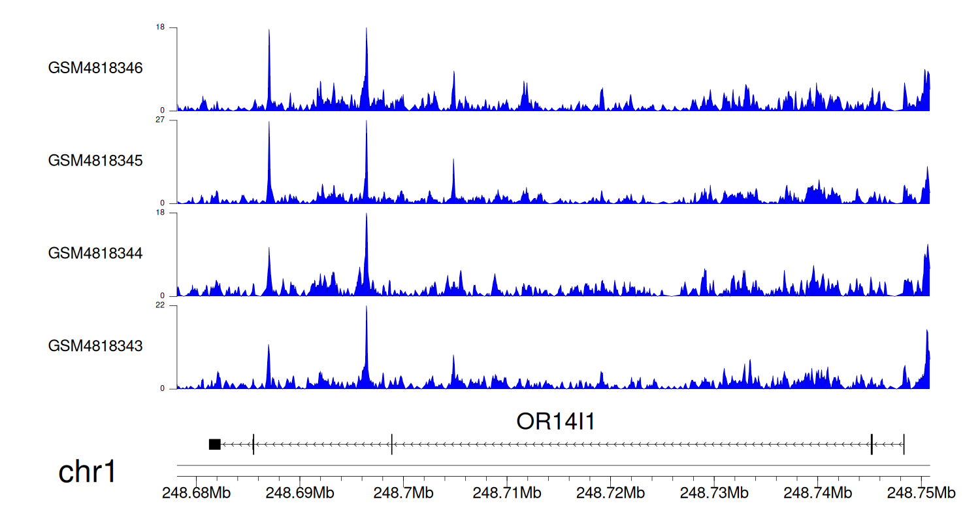Select the GSM4818345 track label
Image resolution: width=980 pixels, height=510 pixels.
(95, 160)
